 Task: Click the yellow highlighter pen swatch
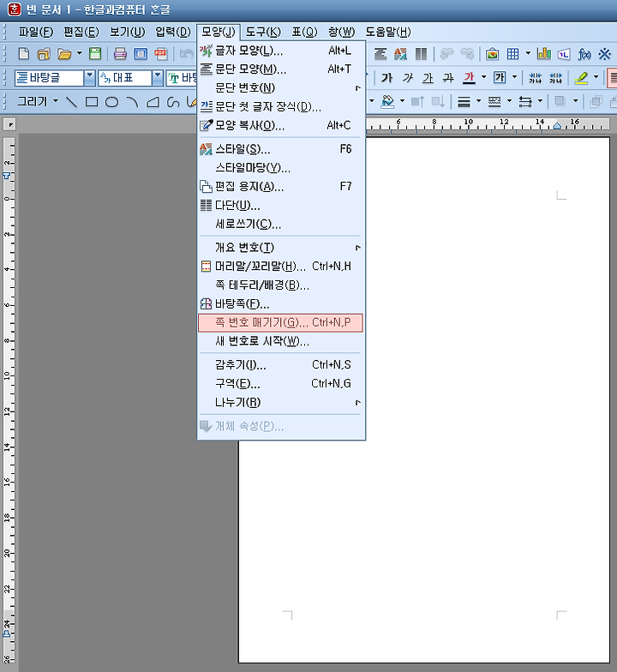(581, 77)
